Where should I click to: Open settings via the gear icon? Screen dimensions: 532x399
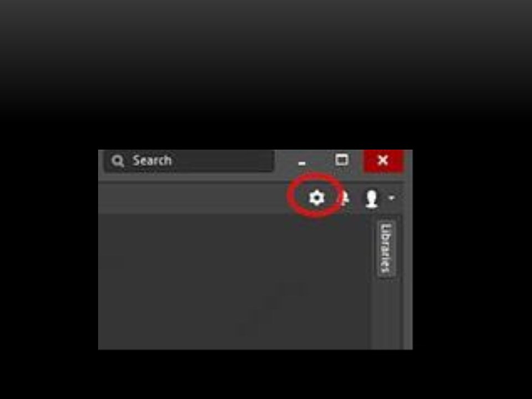[x=316, y=197]
